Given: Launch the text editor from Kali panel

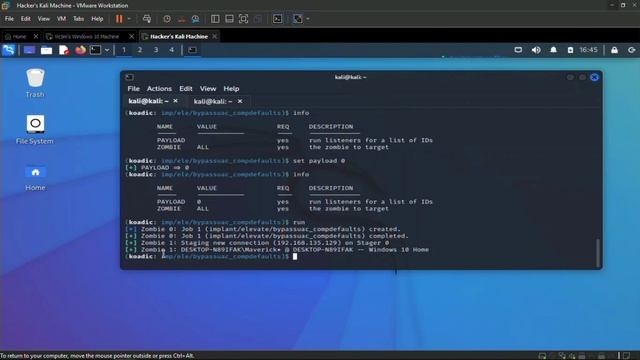Looking at the screenshot, I should click(x=64, y=50).
